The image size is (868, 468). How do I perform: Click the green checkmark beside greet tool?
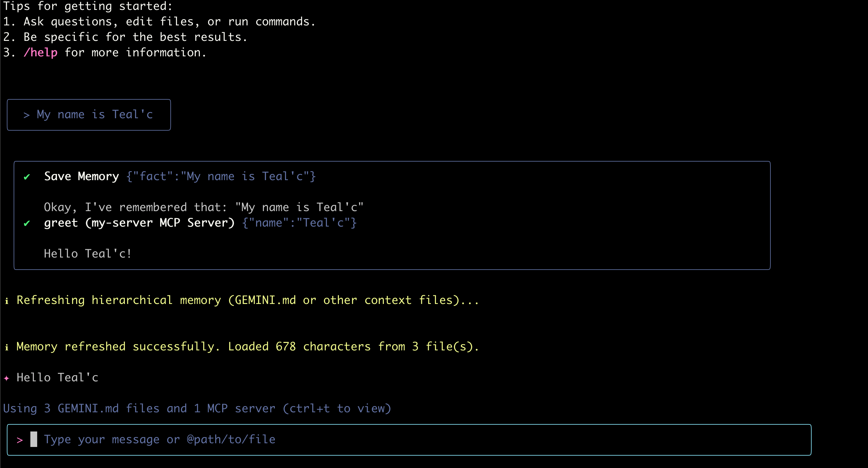pyautogui.click(x=27, y=223)
